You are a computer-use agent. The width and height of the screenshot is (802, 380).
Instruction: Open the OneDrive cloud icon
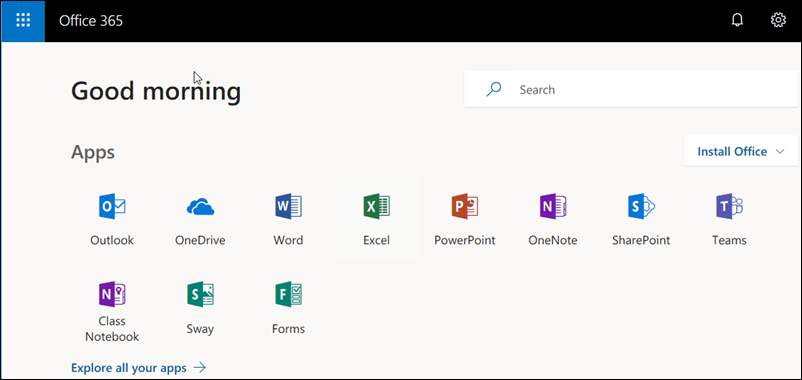pos(200,207)
